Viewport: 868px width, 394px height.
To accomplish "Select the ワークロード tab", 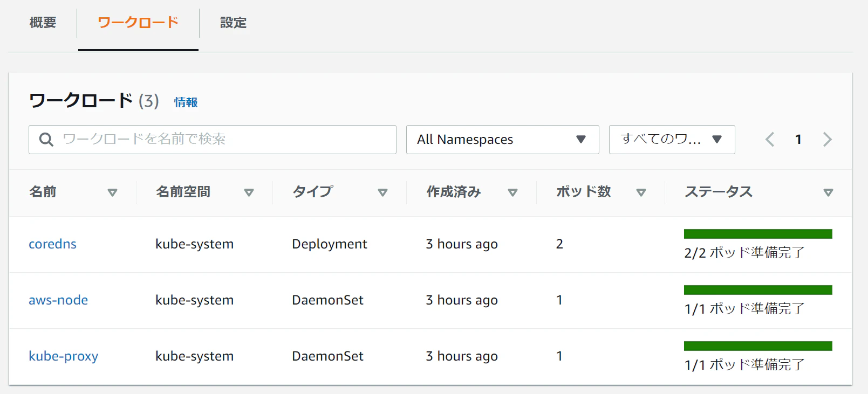I will point(138,23).
